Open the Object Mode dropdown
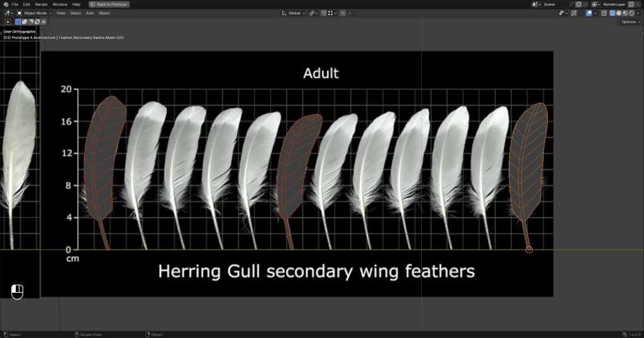This screenshot has height=338, width=644. point(35,13)
